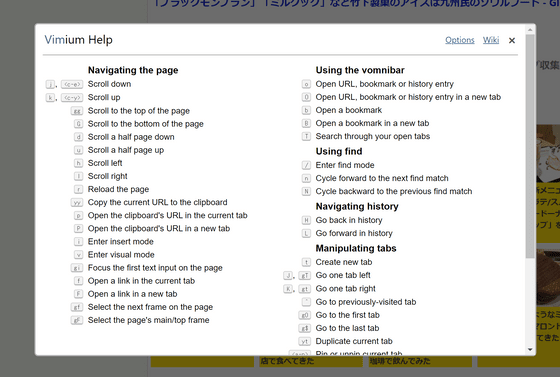560x377 pixels.
Task: Click the 't' key badge for Create new tab
Action: 306,262
